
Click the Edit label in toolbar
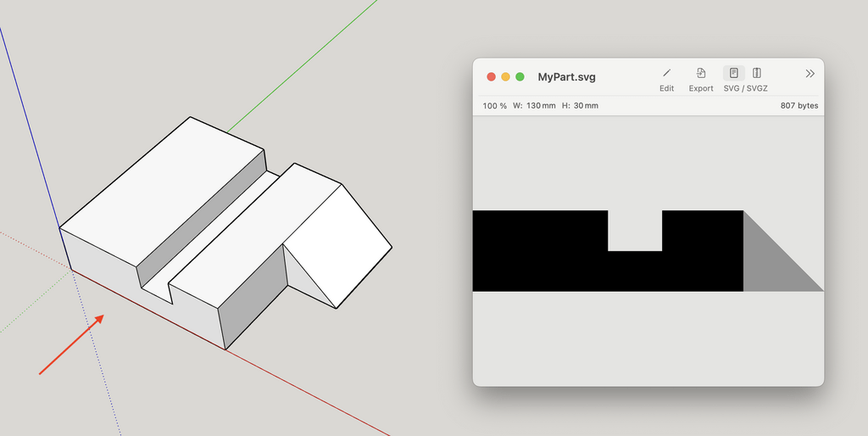[666, 88]
